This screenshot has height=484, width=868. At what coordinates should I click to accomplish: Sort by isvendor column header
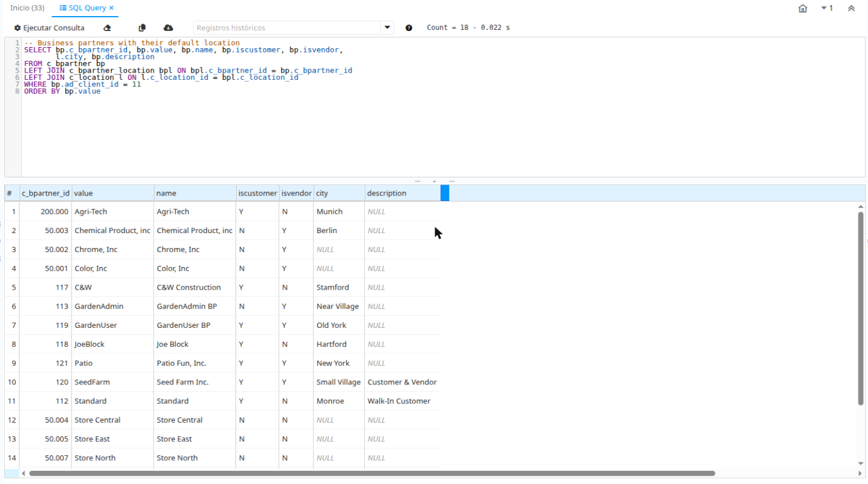point(296,193)
